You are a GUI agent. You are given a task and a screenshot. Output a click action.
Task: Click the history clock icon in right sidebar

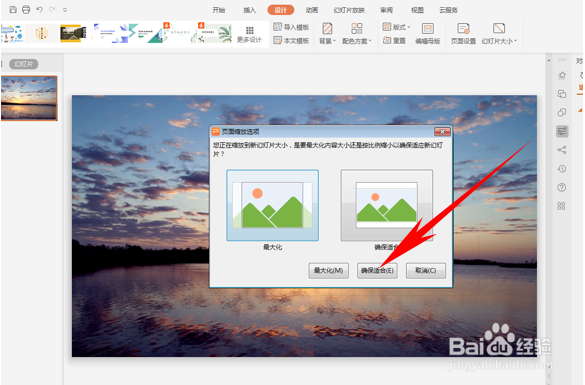click(561, 169)
